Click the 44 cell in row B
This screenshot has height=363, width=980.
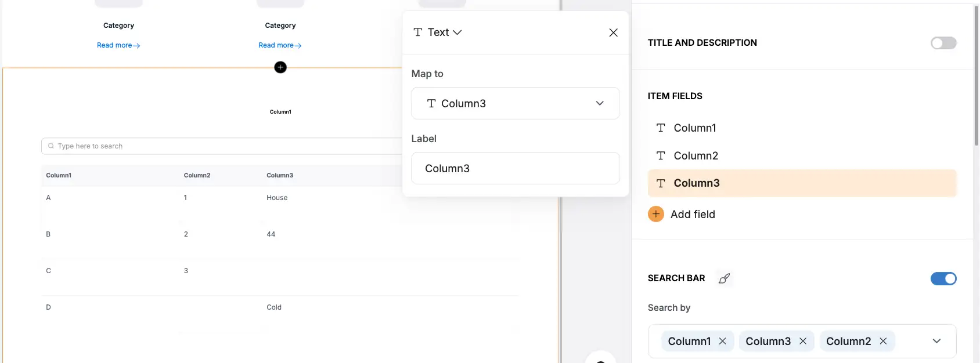click(271, 234)
